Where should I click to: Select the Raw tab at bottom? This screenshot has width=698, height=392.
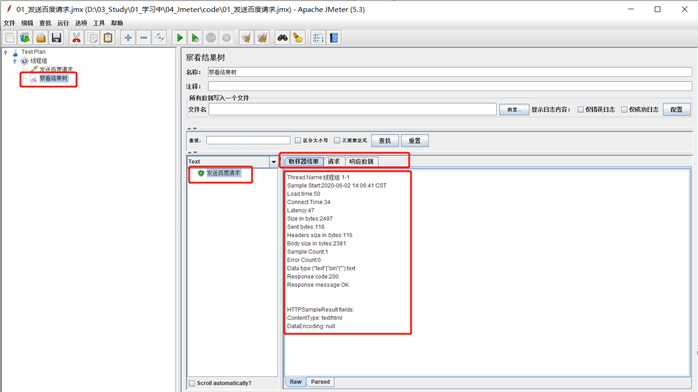296,382
